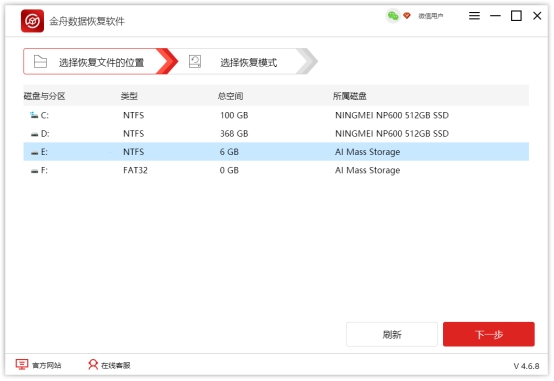The height and width of the screenshot is (381, 554).
Task: Select the 选择恢复文件的位置 step tab
Action: pos(101,61)
